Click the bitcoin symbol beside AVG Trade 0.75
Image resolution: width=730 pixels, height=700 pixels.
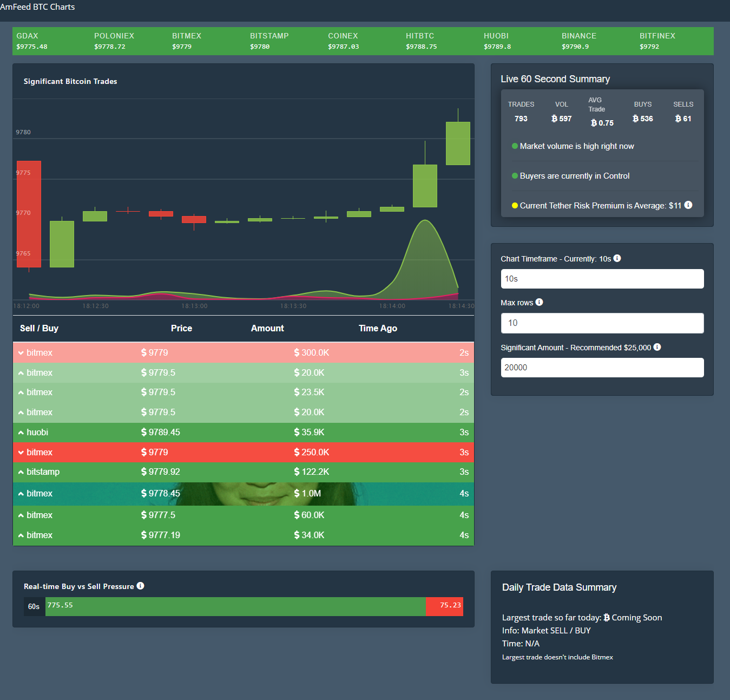tap(594, 123)
